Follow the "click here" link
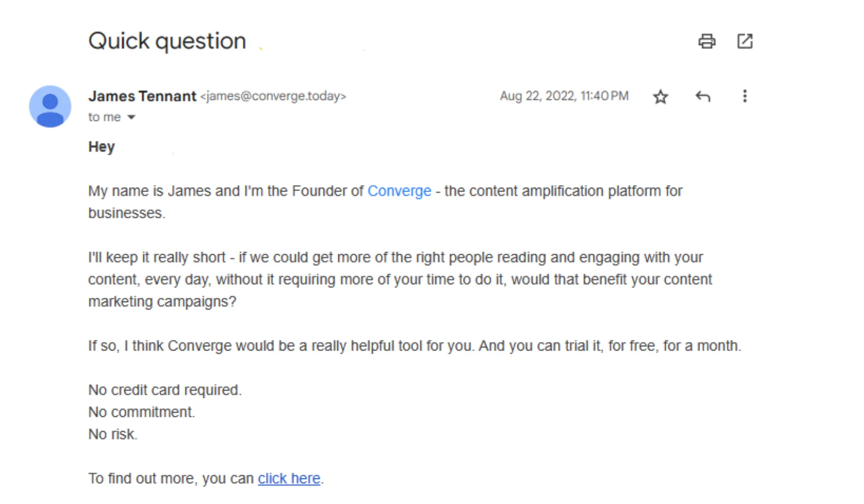This screenshot has width=864, height=504. point(288,478)
